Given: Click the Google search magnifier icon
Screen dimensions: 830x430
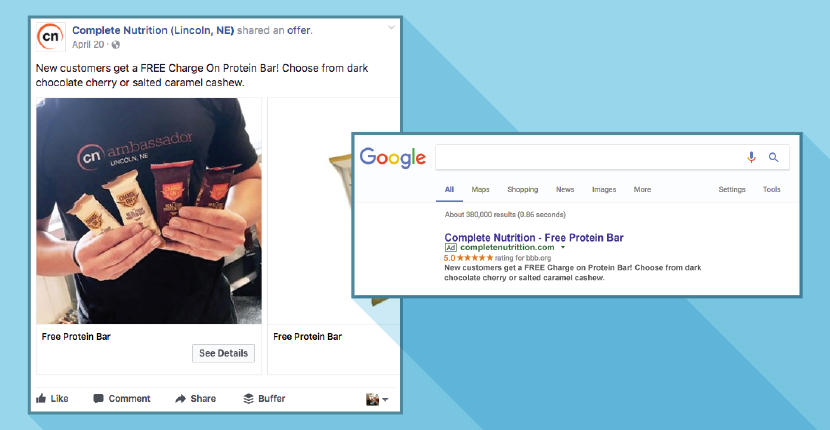Looking at the screenshot, I should [773, 157].
